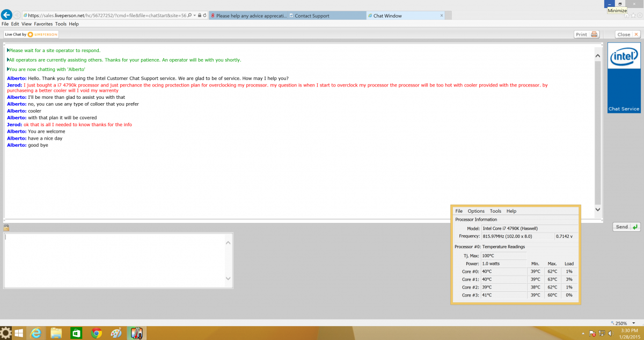Screen dimensions: 644x340
Task: Open Paint from taskbar
Action: [116, 333]
